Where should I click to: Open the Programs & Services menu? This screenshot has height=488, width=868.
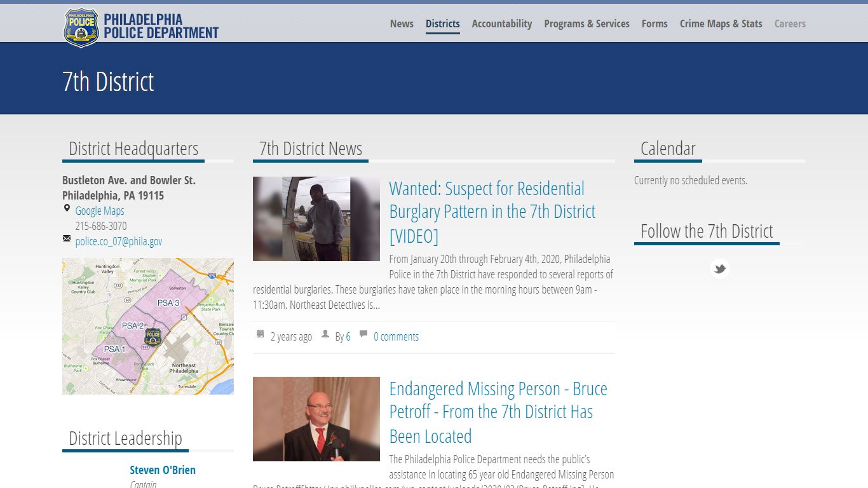[587, 24]
